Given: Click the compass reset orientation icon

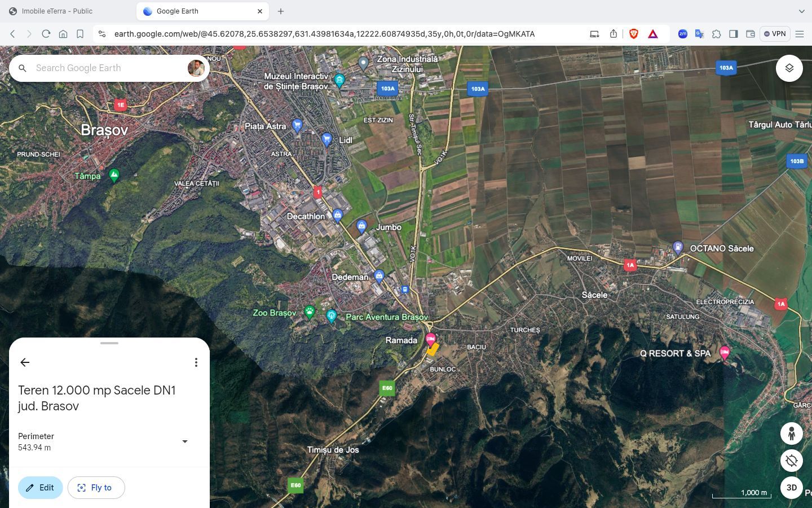Looking at the screenshot, I should tap(791, 461).
